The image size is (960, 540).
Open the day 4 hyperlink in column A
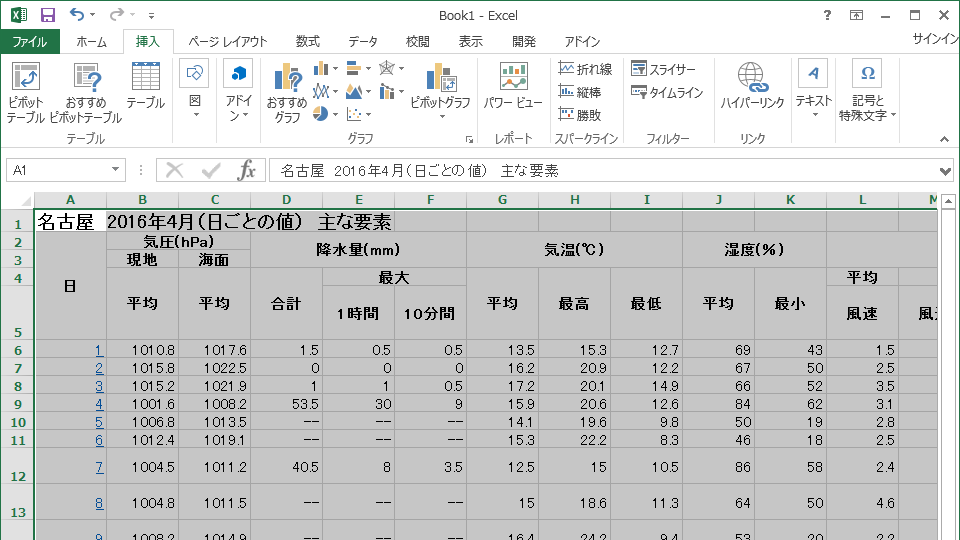[x=99, y=405]
